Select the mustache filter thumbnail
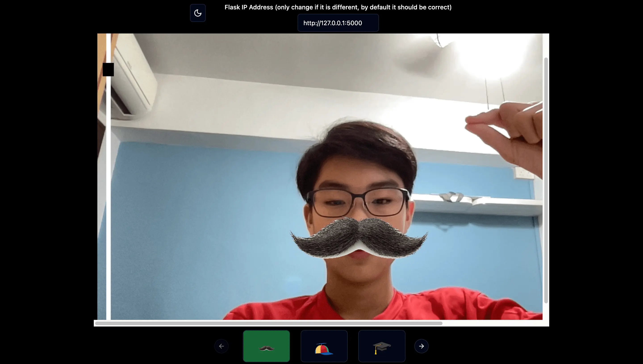Viewport: 643px width, 364px height. pos(266,346)
